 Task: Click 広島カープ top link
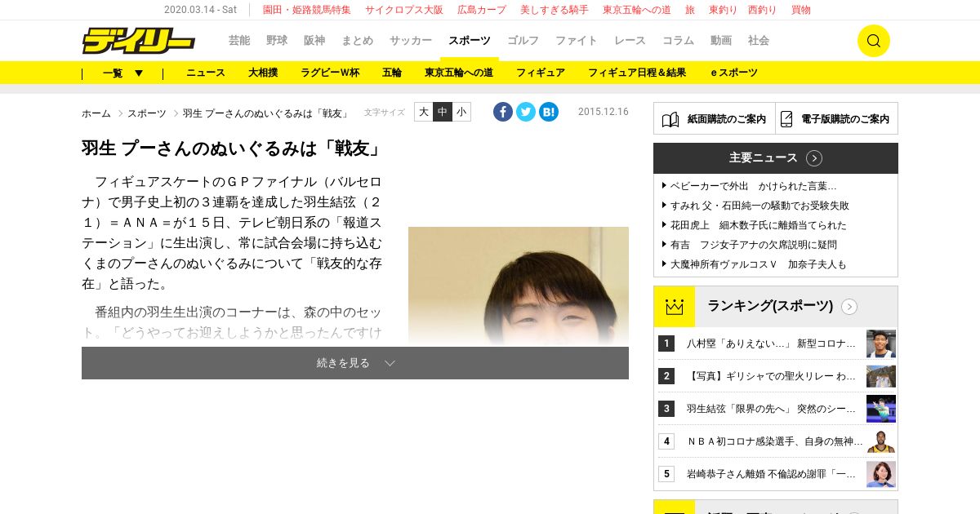[x=482, y=10]
